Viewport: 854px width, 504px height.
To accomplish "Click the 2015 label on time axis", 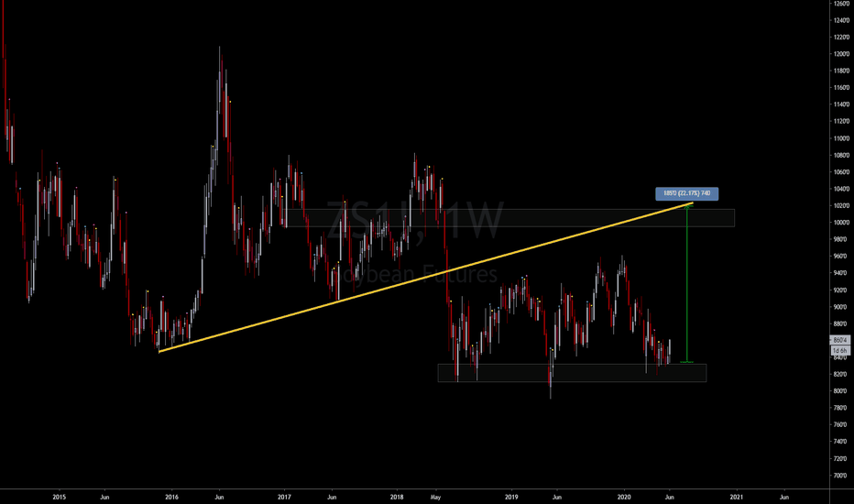I will [x=60, y=497].
